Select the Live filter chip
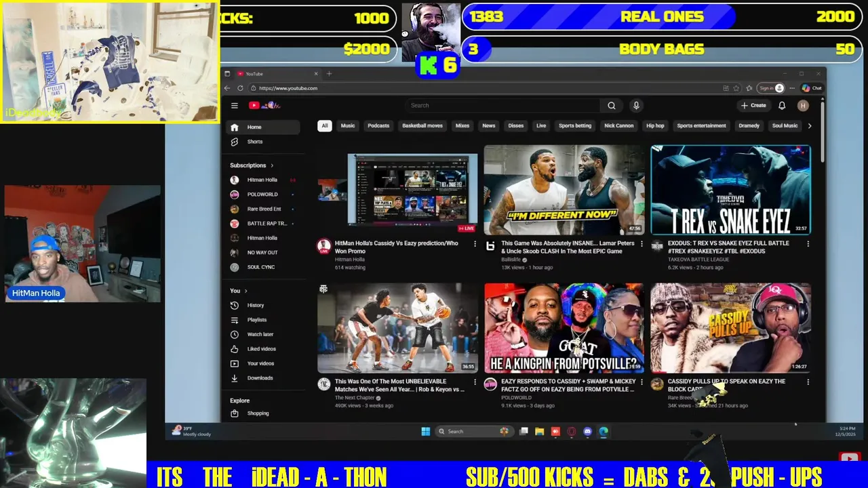The height and width of the screenshot is (488, 868). coord(541,125)
